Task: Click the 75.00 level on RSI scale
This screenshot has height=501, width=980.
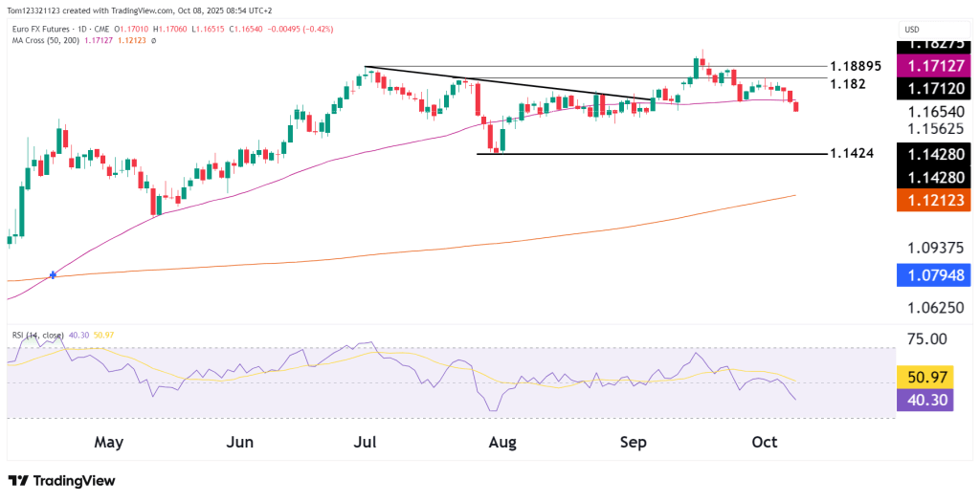Action: 926,338
